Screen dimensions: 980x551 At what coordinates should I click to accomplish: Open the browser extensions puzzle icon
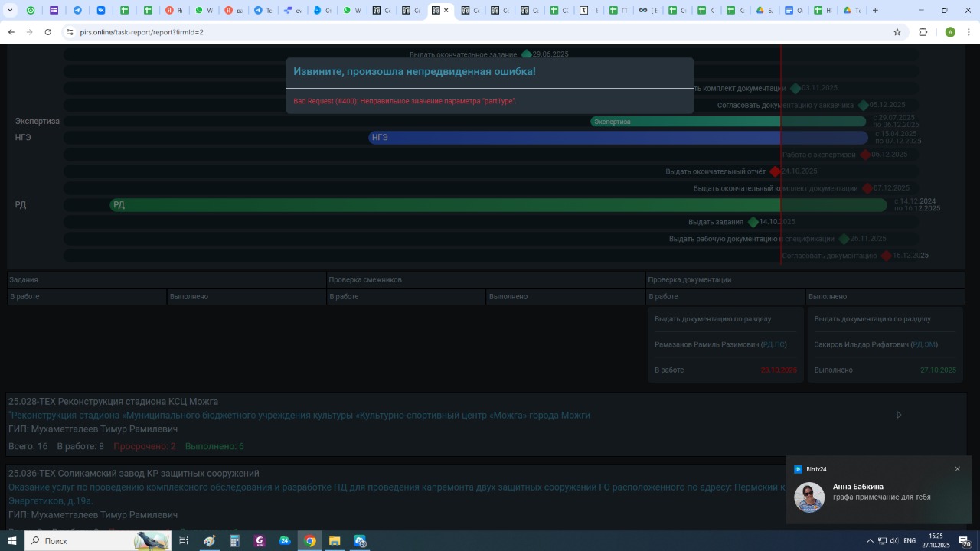tap(923, 32)
